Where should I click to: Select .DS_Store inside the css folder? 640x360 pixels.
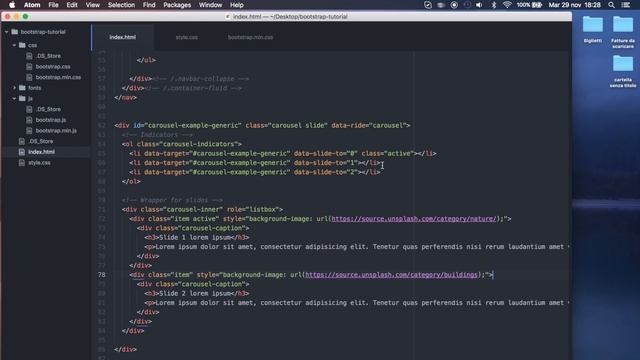click(48, 56)
